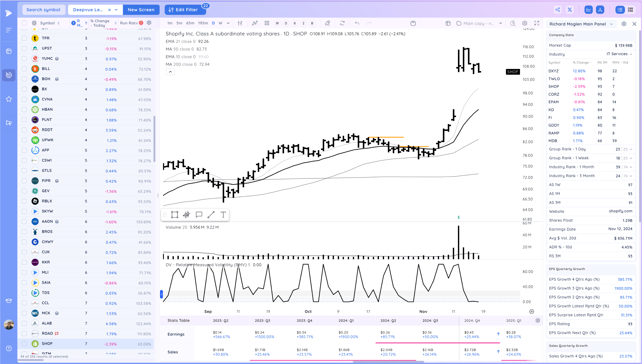Viewport: 642px width, 364px height.
Task: Click the Edit Filter button
Action: [185, 10]
